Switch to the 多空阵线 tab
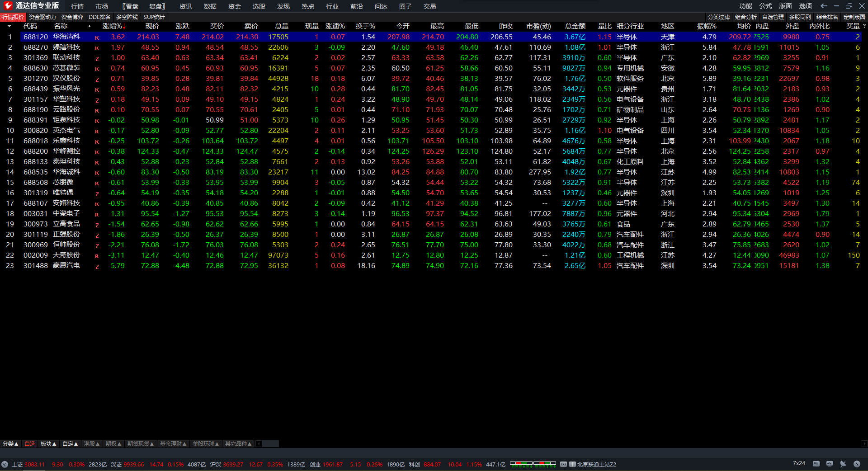 coord(127,17)
